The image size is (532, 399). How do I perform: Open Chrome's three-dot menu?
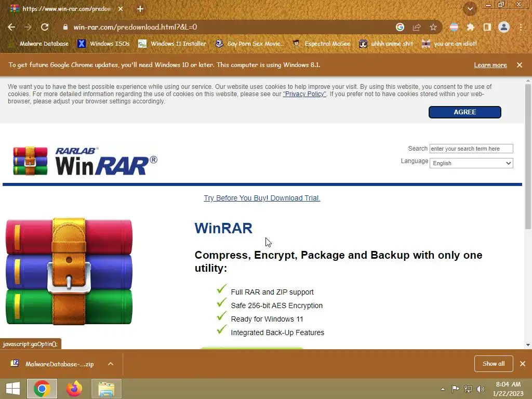click(x=521, y=27)
